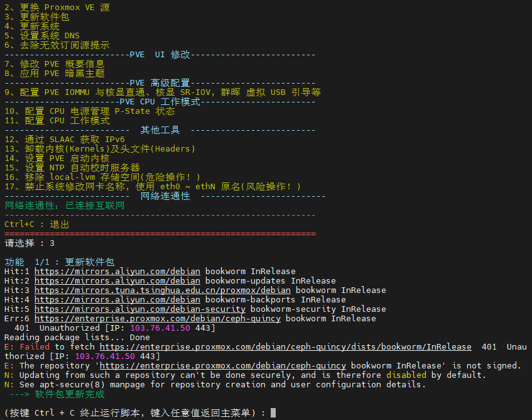Click the yellow 'disabled' word
532x420 pixels.
[x=406, y=375]
